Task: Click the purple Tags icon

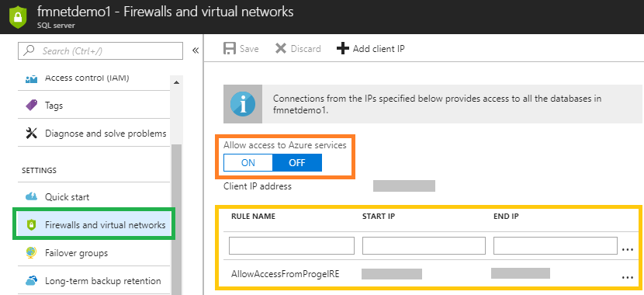Action: point(32,106)
